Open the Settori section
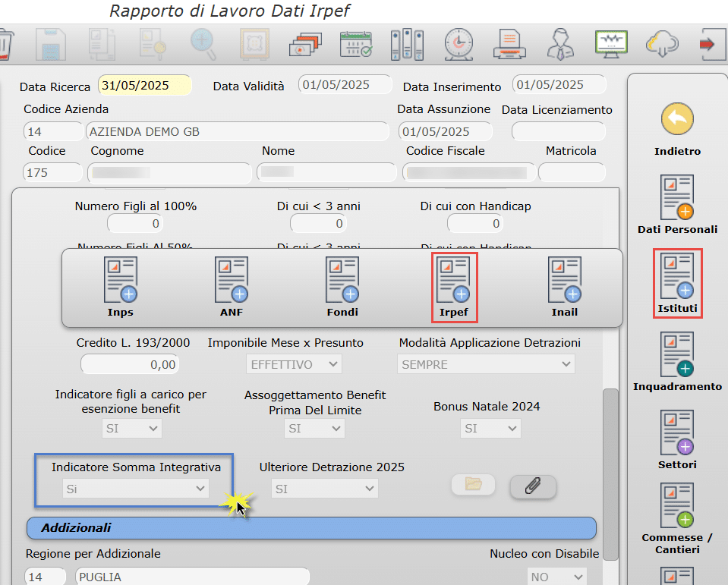Viewport: 728px width, 585px height. pyautogui.click(x=677, y=440)
